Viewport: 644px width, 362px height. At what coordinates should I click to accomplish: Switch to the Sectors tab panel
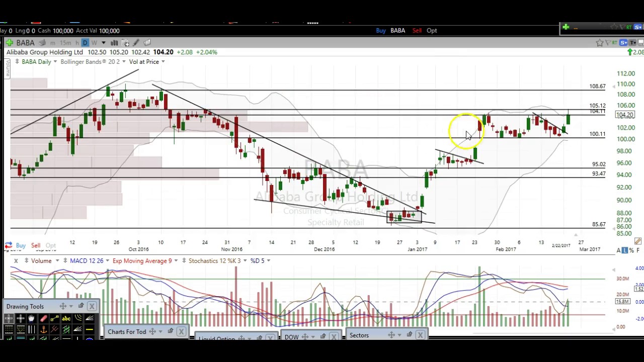tap(359, 335)
